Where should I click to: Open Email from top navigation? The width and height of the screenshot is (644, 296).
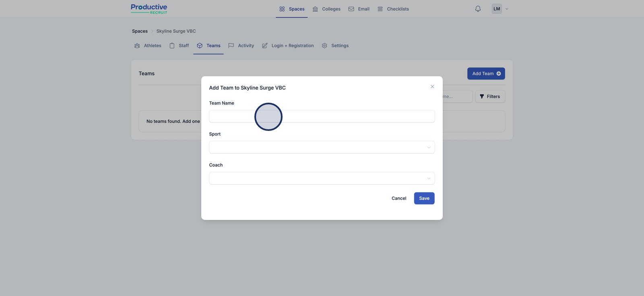[x=359, y=9]
